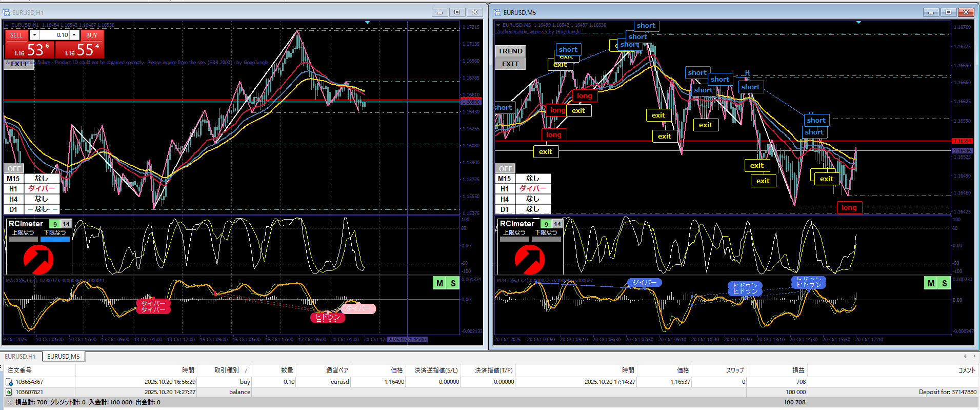Click the chart shift triangle on the M5 chart
The image size is (980, 410).
click(x=858, y=22)
